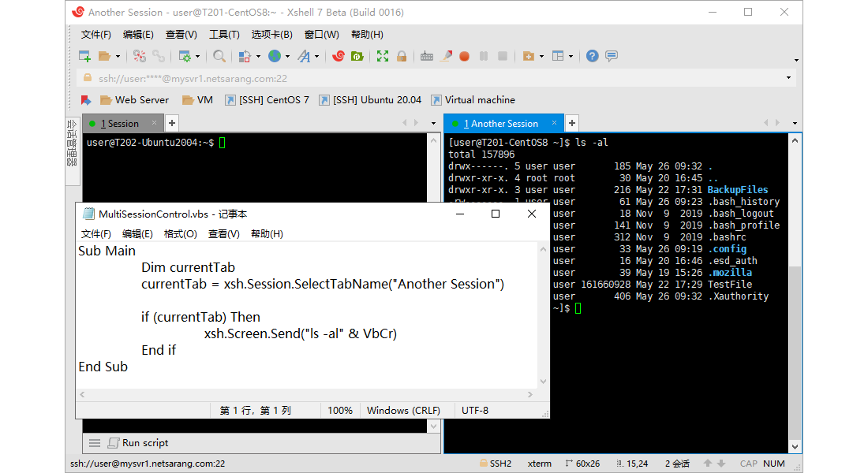Click the keyboard key-mapping icon
868x473 pixels.
[426, 56]
